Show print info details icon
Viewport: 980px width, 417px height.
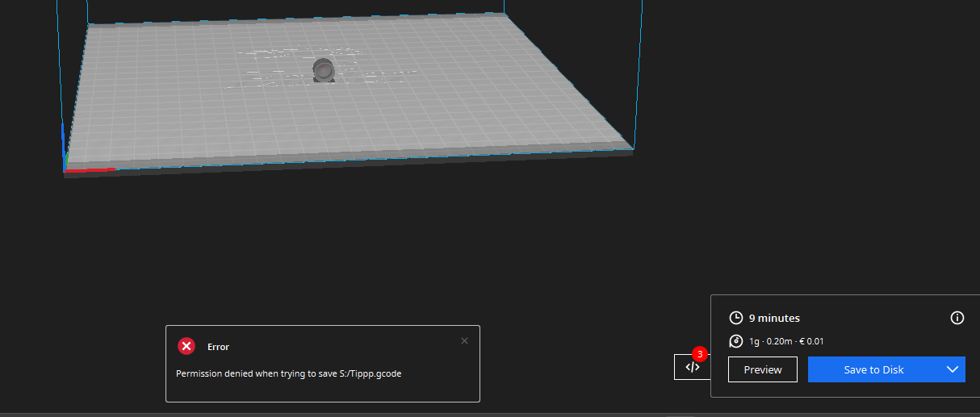point(957,318)
